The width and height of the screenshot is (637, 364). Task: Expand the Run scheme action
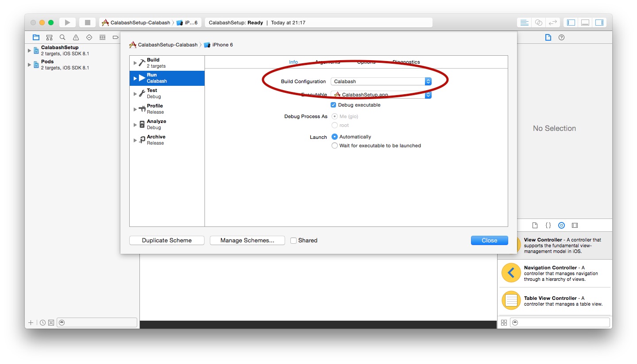point(135,78)
